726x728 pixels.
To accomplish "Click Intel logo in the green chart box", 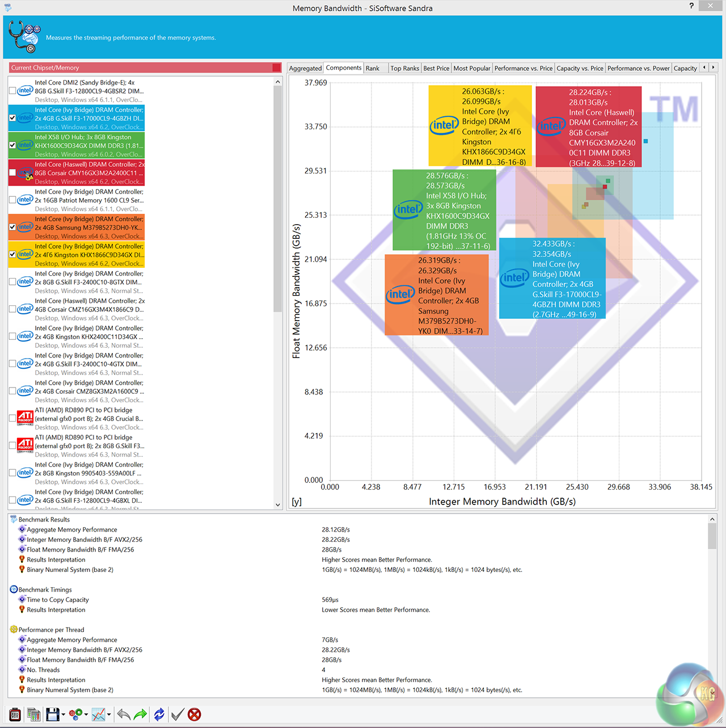I will [409, 209].
